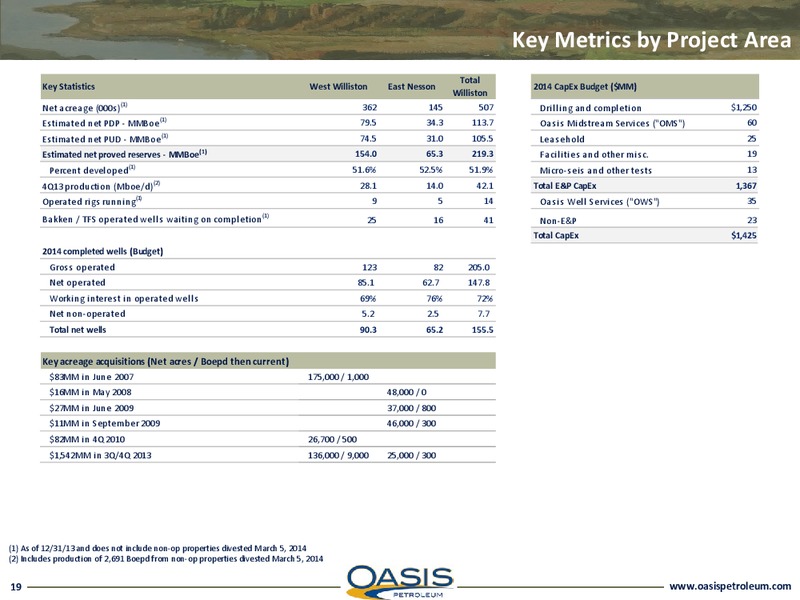The image size is (800, 600).
Task: Select the Net non-operated row label
Action: 87,313
